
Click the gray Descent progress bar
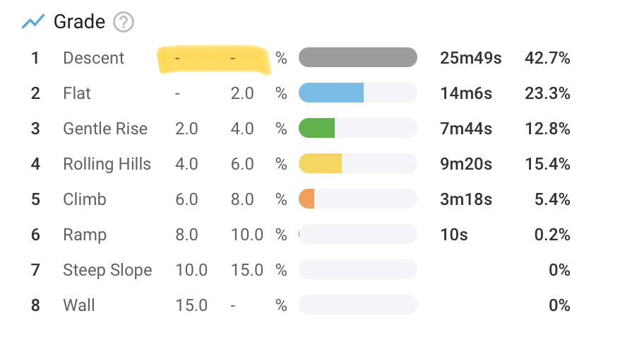tap(358, 58)
